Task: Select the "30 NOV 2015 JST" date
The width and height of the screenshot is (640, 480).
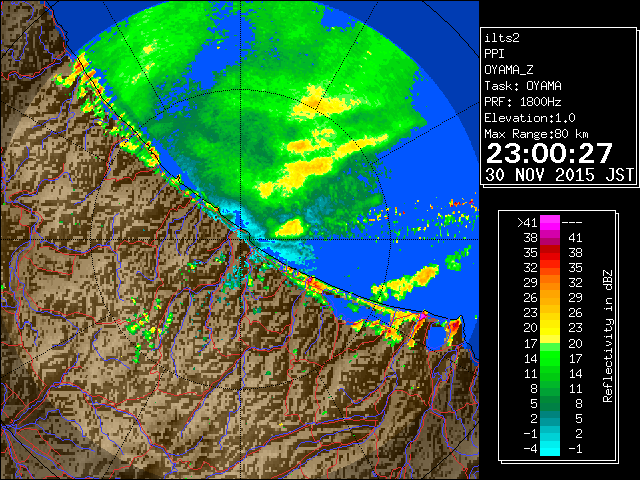Action: coord(559,175)
